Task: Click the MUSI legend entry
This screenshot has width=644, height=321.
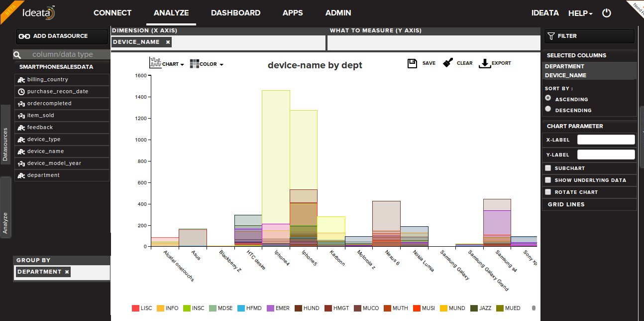Action: point(424,308)
